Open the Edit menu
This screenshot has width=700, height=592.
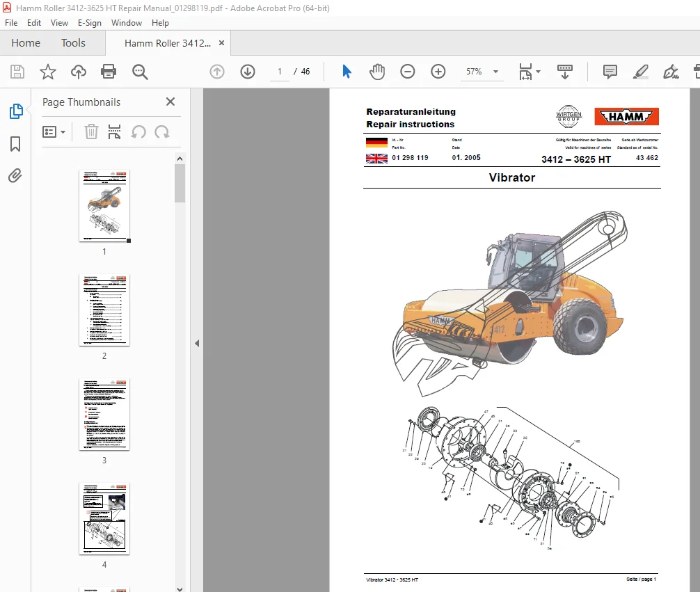coord(34,23)
